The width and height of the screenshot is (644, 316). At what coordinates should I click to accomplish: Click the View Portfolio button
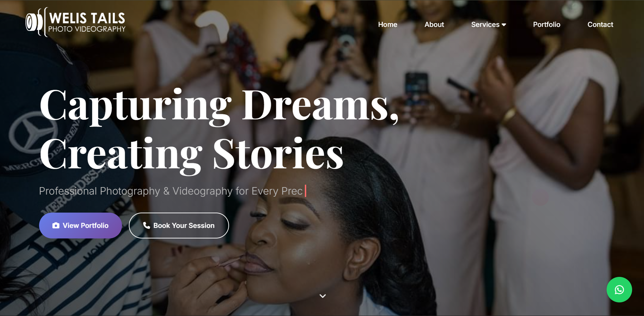[81, 226]
